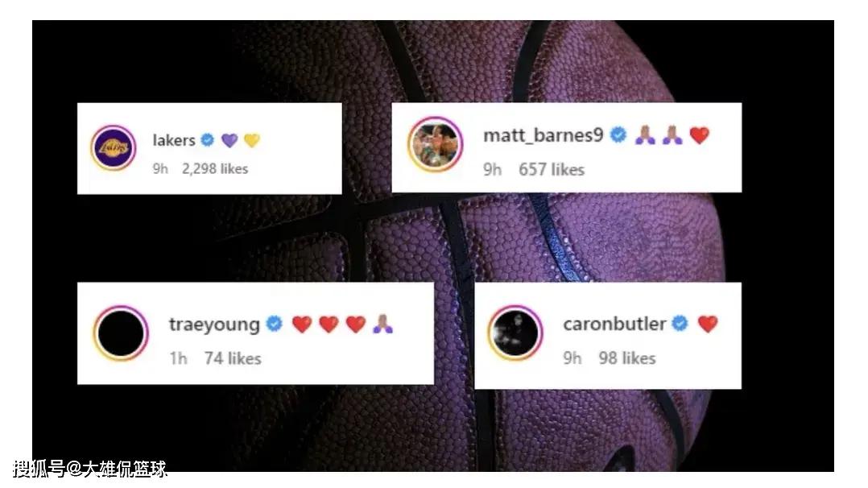View the 2,298 likes on lakers comment

click(215, 168)
